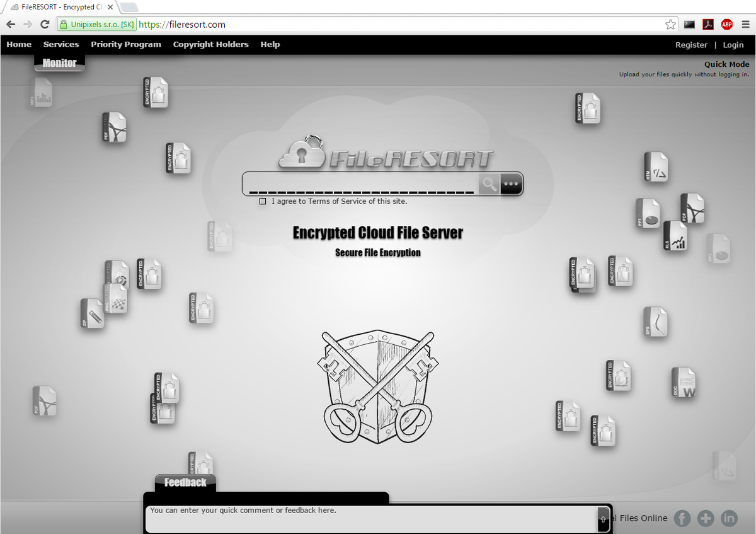This screenshot has width=756, height=534.
Task: Click the three-dots browse button in upload bar
Action: point(511,184)
